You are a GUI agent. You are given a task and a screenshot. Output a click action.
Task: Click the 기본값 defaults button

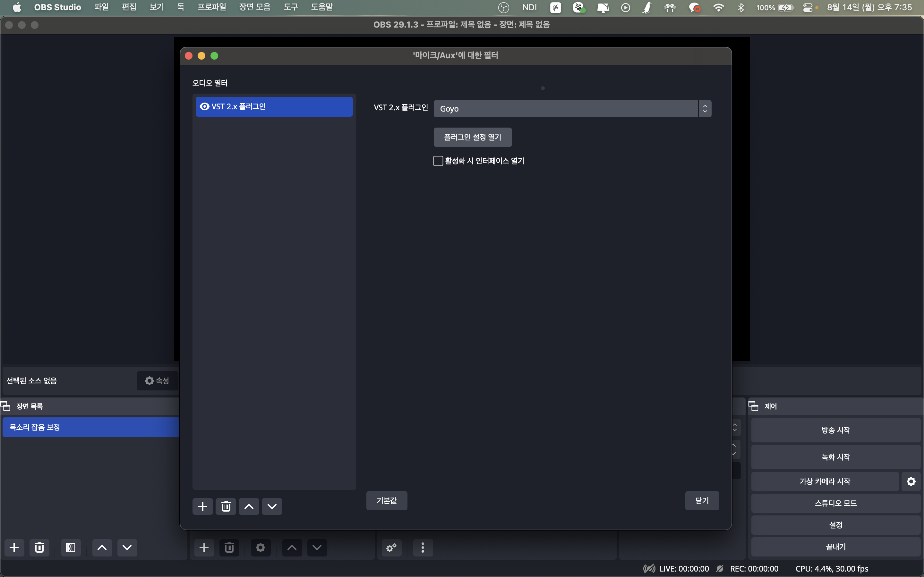tap(386, 500)
